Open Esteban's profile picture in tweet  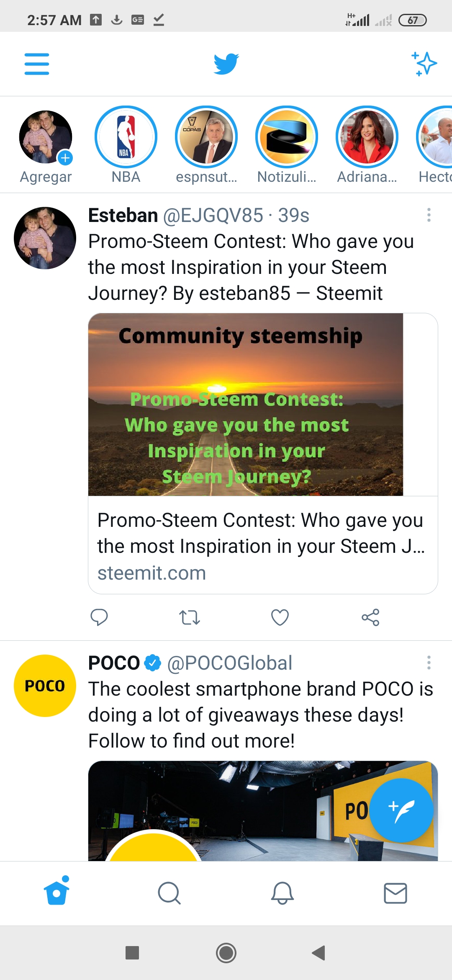pos(45,238)
